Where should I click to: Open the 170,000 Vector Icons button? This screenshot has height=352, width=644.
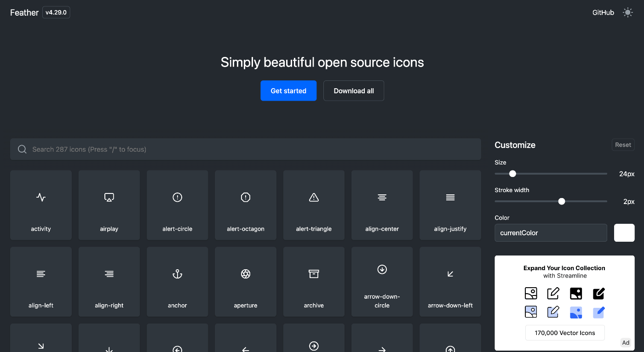click(565, 333)
